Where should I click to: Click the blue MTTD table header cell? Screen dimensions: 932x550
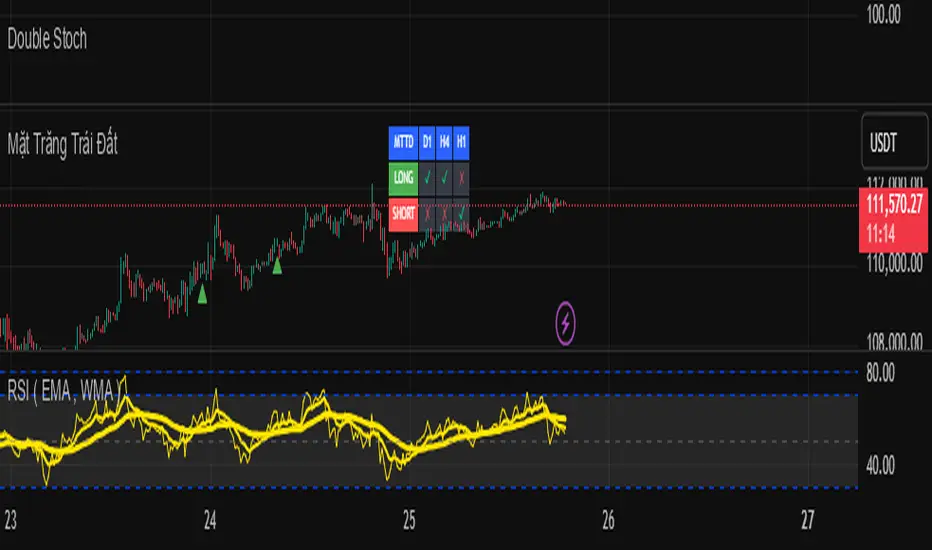[x=403, y=143]
